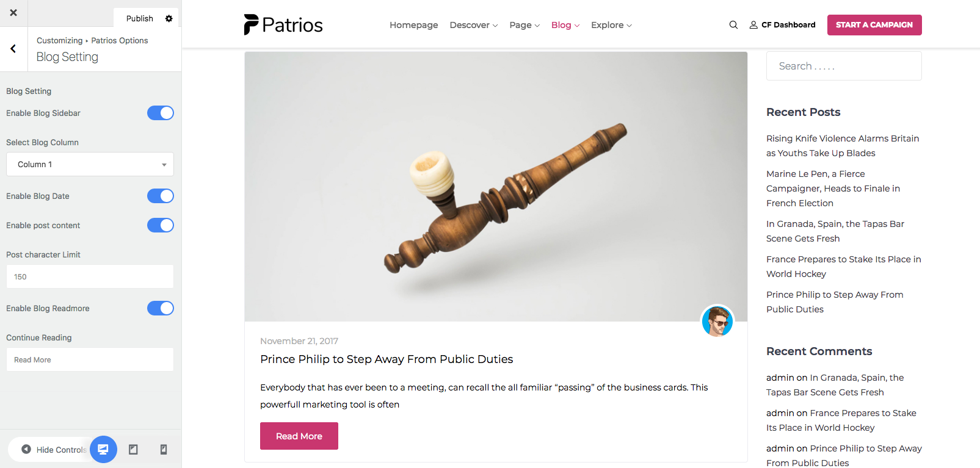
Task: Open the Blog menu item
Action: (x=565, y=25)
